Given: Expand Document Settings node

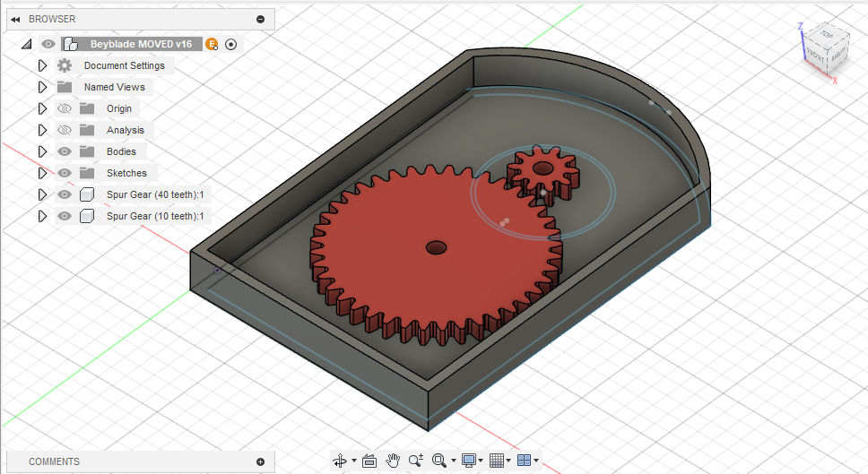Looking at the screenshot, I should point(43,65).
